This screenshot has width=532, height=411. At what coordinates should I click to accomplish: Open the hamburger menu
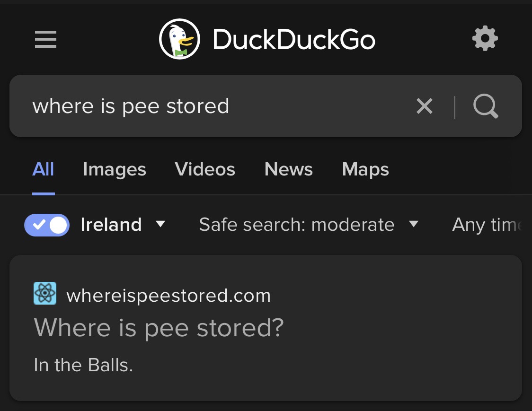tap(46, 39)
